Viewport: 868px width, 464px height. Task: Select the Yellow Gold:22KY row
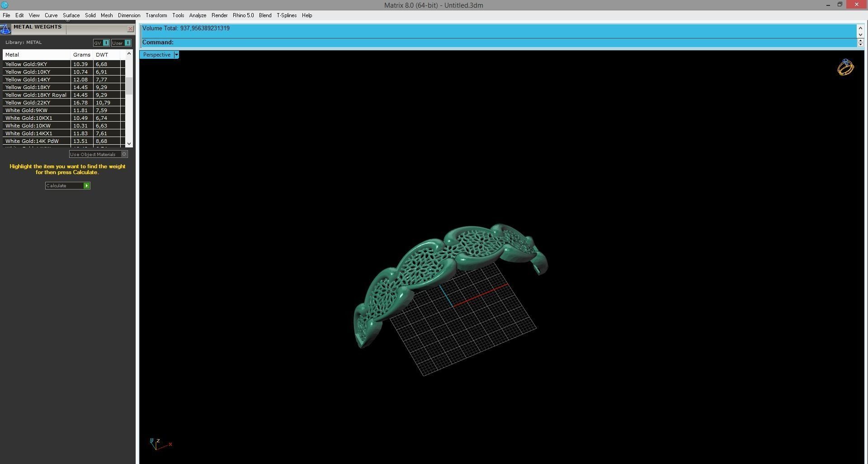(64, 103)
